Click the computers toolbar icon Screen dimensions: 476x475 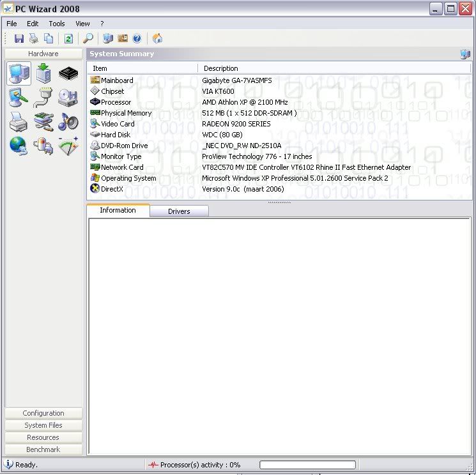point(108,38)
